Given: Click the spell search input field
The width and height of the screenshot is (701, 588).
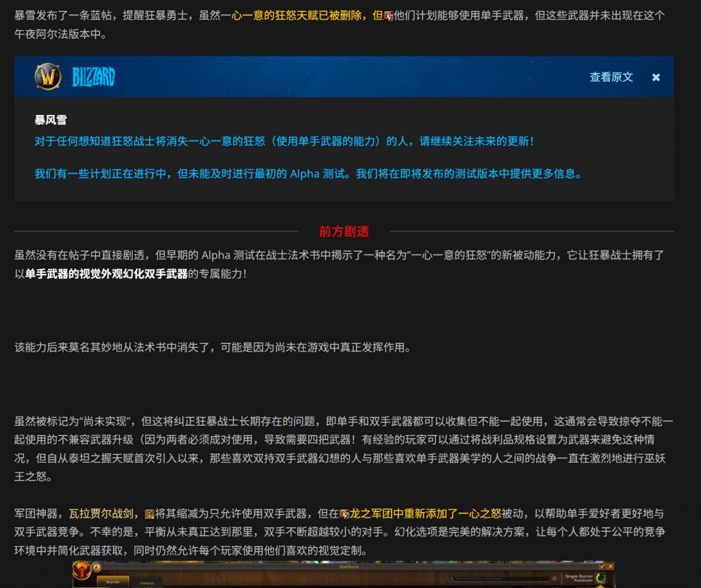Looking at the screenshot, I should pyautogui.click(x=500, y=578).
